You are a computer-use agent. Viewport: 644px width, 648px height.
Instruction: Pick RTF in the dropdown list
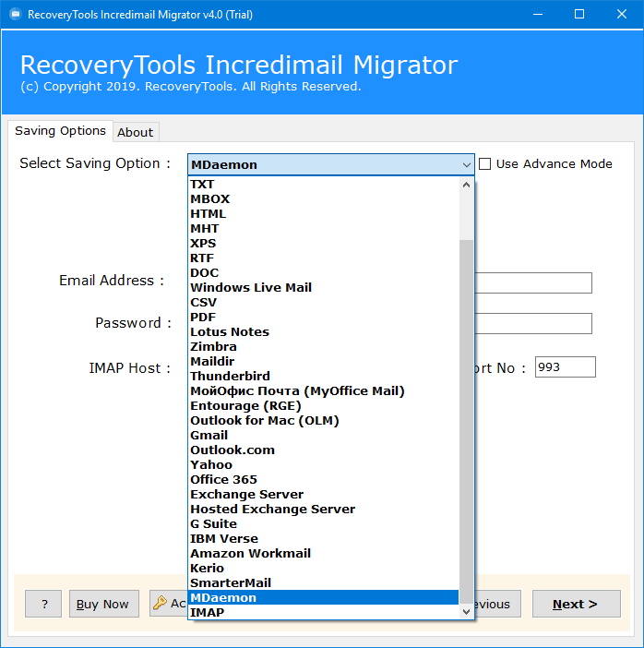324,258
